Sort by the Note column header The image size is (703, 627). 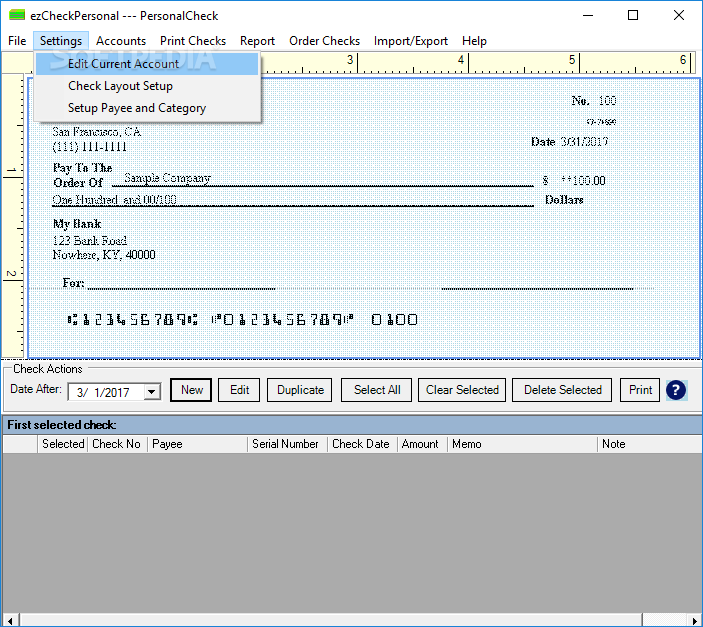tap(649, 444)
